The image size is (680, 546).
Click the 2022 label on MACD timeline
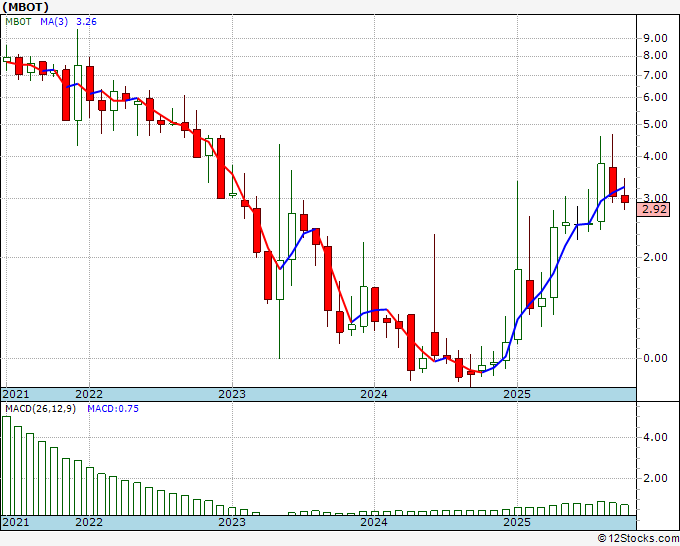89,522
